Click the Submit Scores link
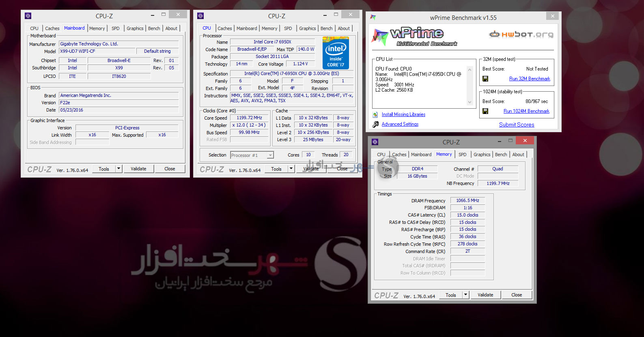644x337 pixels. pyautogui.click(x=517, y=125)
